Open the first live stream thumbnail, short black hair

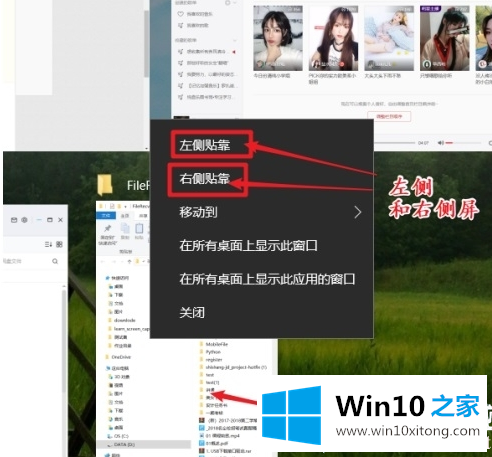coord(278,38)
